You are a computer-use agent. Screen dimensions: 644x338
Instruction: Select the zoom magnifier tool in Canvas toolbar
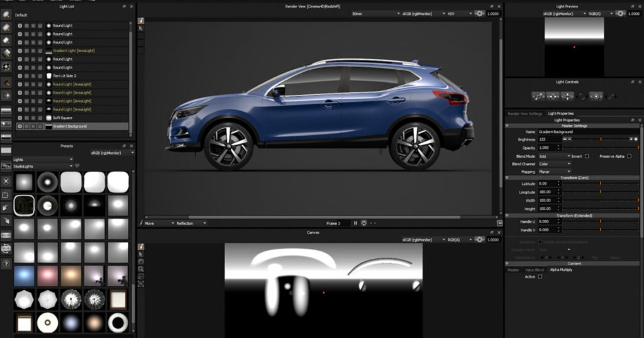(141, 269)
